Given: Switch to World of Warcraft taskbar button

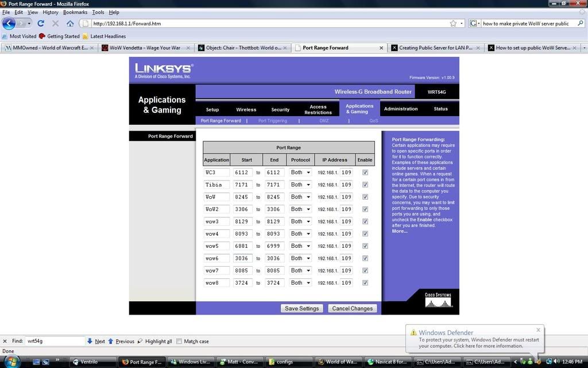Looking at the screenshot, I should coord(339,362).
